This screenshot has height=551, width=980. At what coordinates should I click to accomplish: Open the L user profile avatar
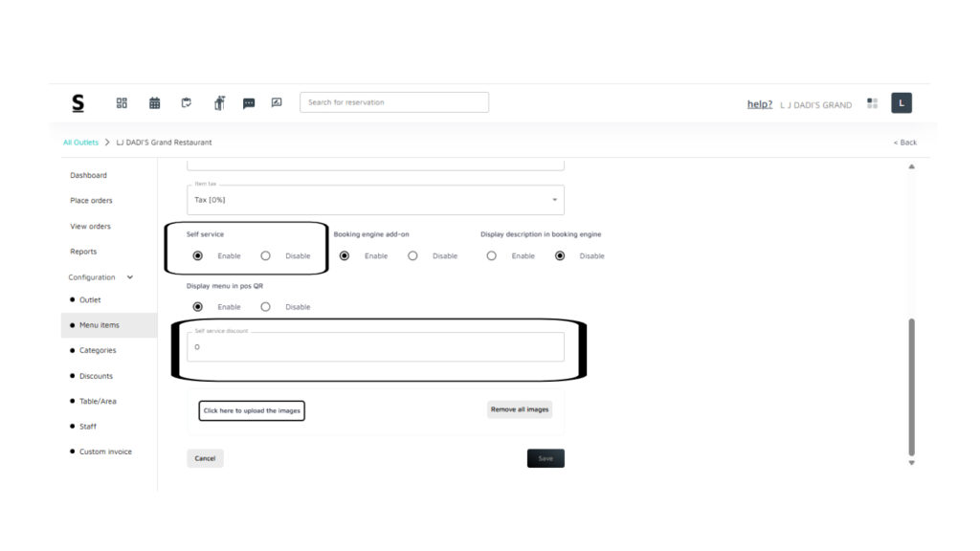pyautogui.click(x=901, y=103)
